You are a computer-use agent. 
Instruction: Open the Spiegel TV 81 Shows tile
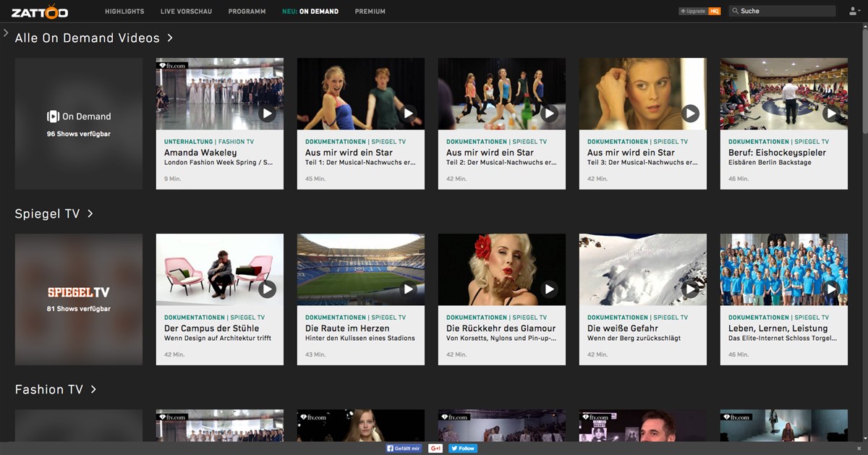(x=79, y=299)
